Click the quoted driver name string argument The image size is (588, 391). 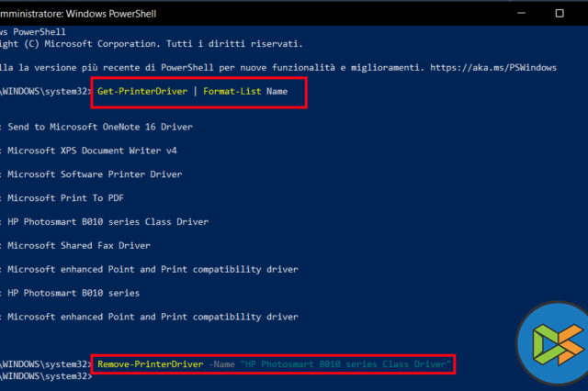tap(345, 364)
